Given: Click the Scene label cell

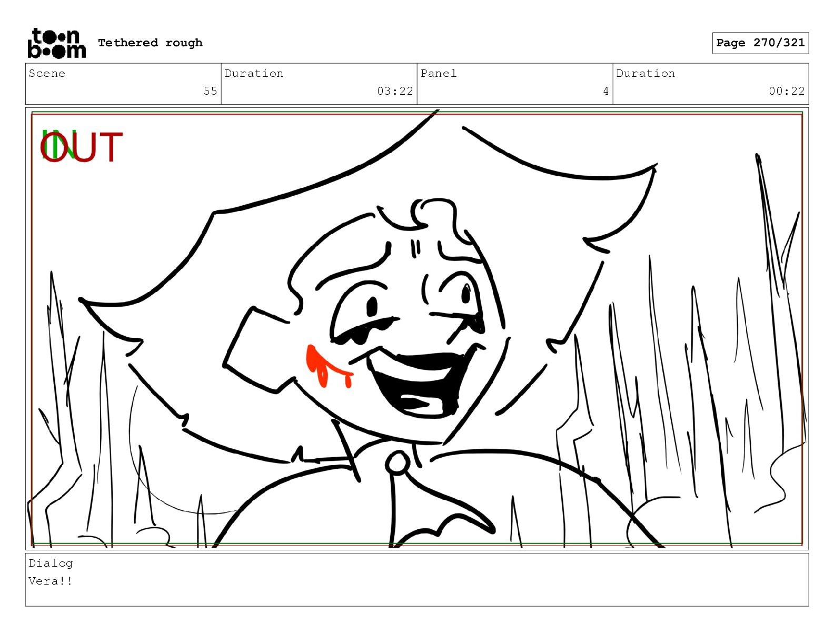Looking at the screenshot, I should (123, 84).
